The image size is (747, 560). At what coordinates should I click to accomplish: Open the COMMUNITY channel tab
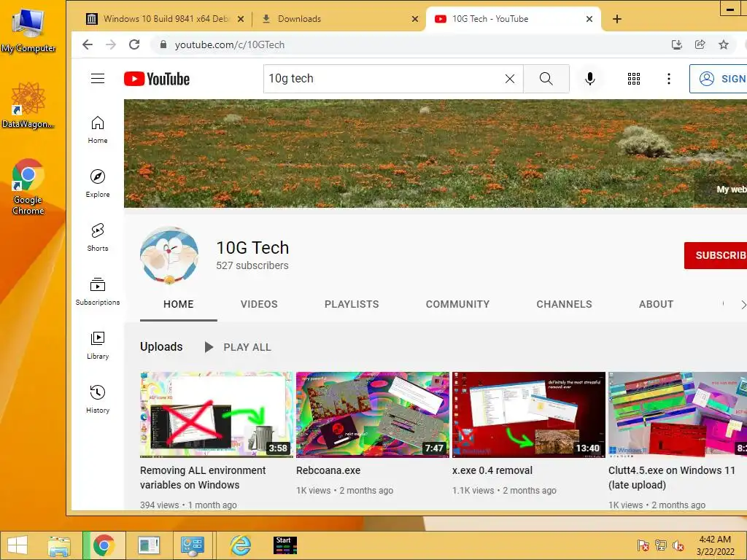point(458,304)
